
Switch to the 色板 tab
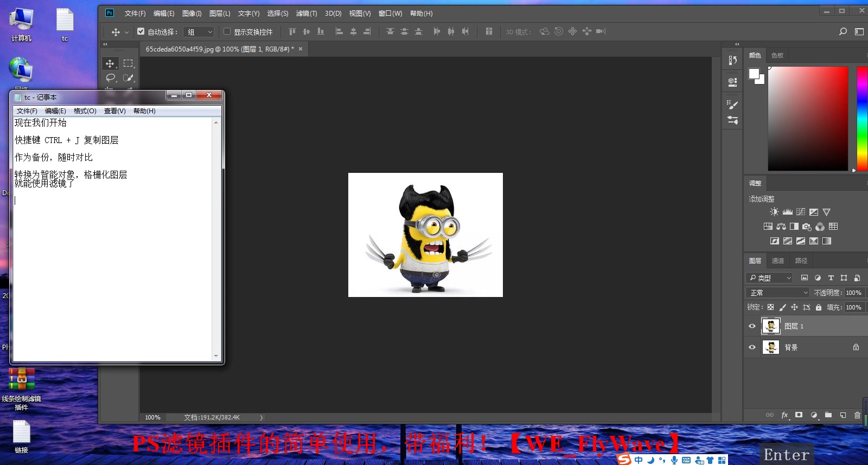pos(777,55)
